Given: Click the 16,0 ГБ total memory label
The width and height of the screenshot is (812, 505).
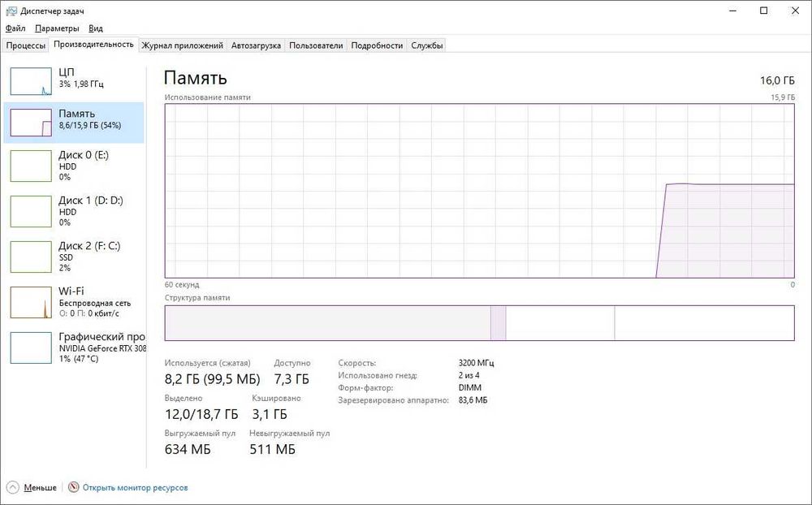Looking at the screenshot, I should 777,80.
